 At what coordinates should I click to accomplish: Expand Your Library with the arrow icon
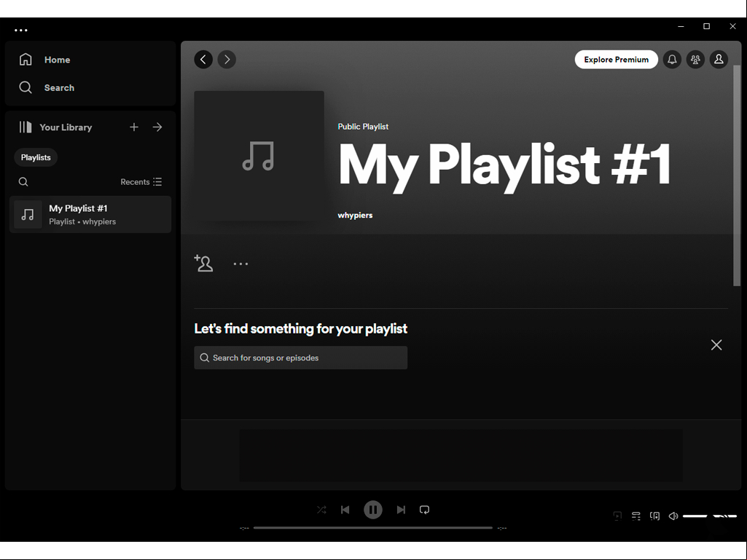coord(157,127)
